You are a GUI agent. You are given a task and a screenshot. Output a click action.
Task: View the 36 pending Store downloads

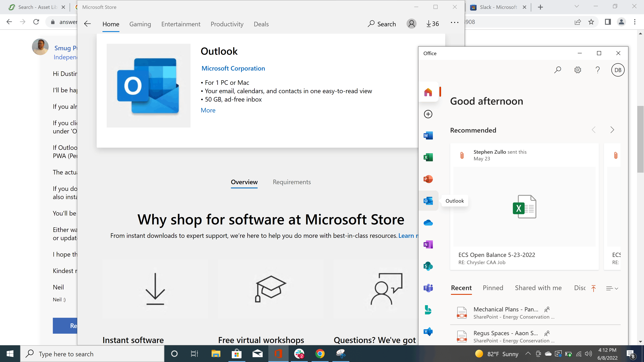click(x=433, y=24)
